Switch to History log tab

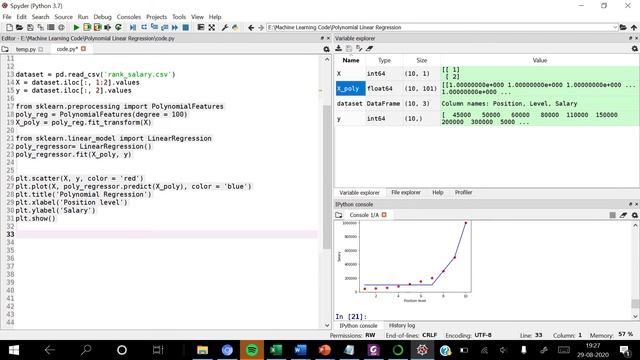pyautogui.click(x=402, y=325)
